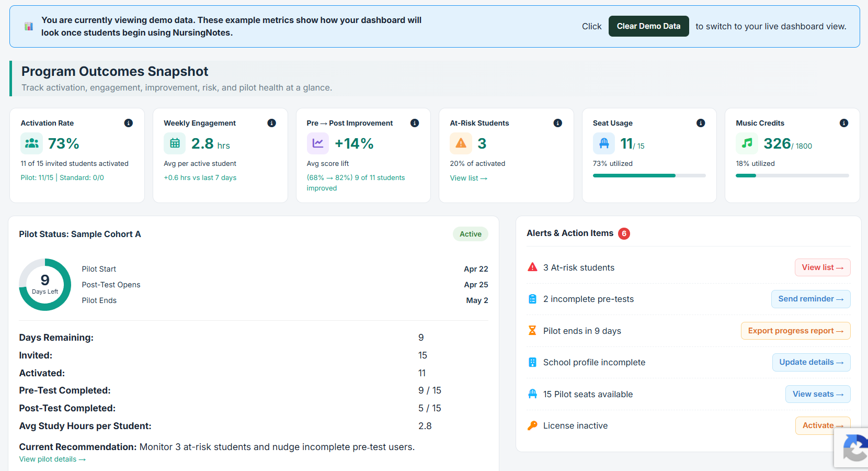The width and height of the screenshot is (868, 471).
Task: Open the Weekly Engagement info tooltip icon
Action: point(271,123)
